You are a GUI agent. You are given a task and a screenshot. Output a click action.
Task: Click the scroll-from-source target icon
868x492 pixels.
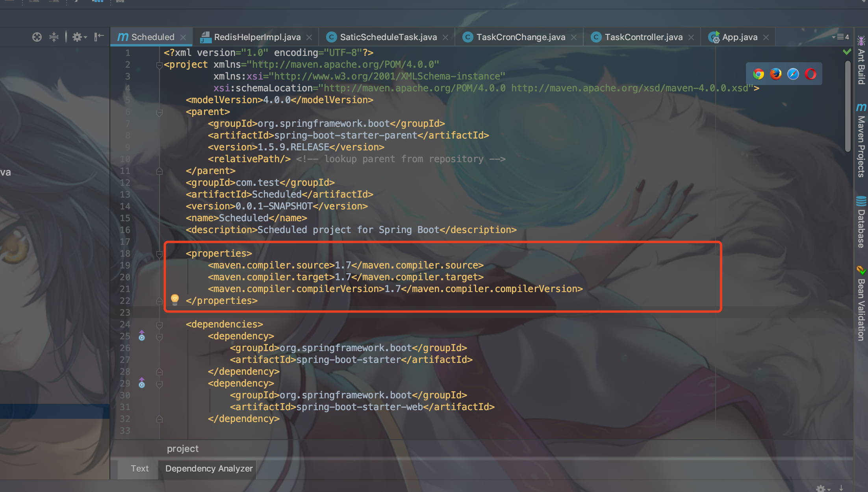point(37,37)
